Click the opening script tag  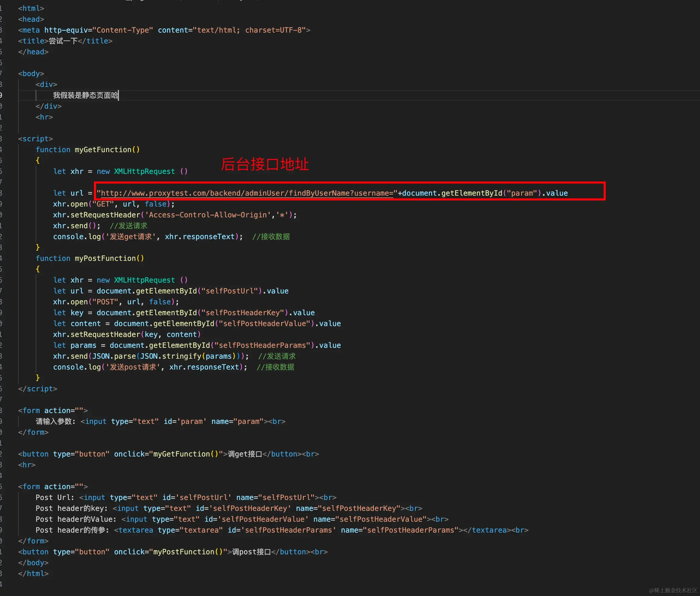point(35,139)
